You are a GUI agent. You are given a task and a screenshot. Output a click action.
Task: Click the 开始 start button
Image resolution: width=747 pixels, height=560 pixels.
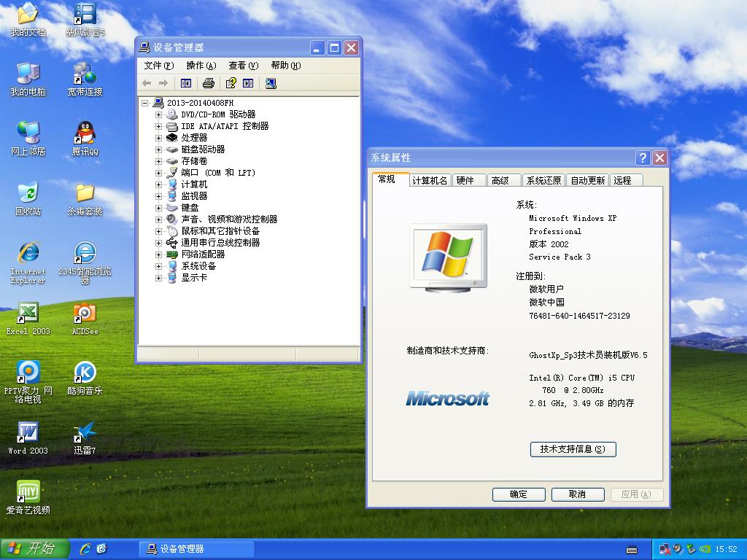click(x=34, y=548)
